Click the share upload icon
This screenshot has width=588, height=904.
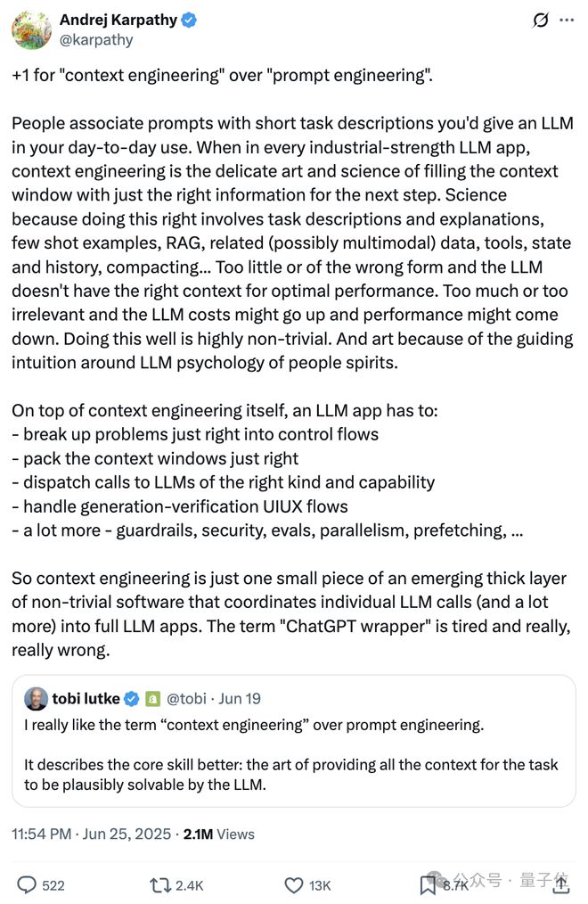pos(561,885)
